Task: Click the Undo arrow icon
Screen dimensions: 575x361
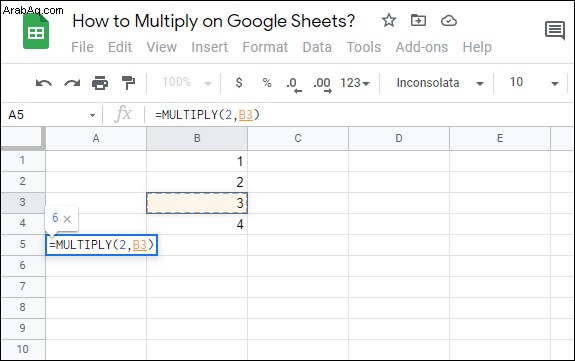Action: click(44, 83)
